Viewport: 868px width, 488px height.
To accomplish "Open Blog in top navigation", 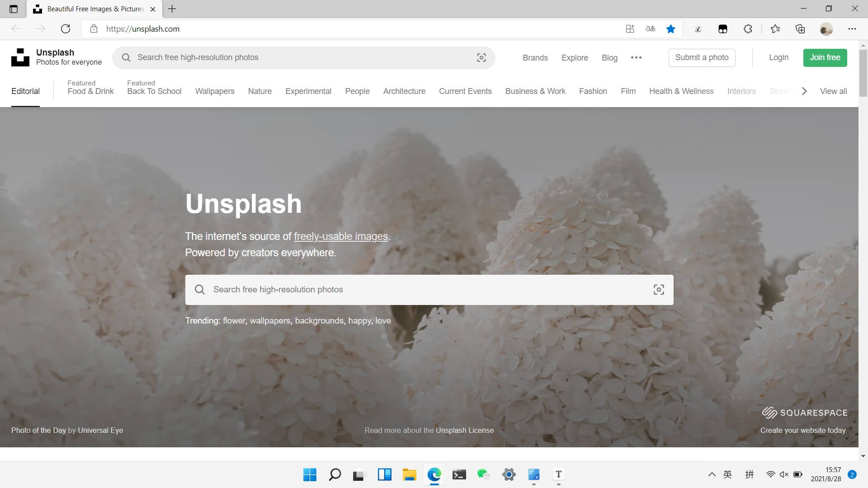I will pos(609,58).
